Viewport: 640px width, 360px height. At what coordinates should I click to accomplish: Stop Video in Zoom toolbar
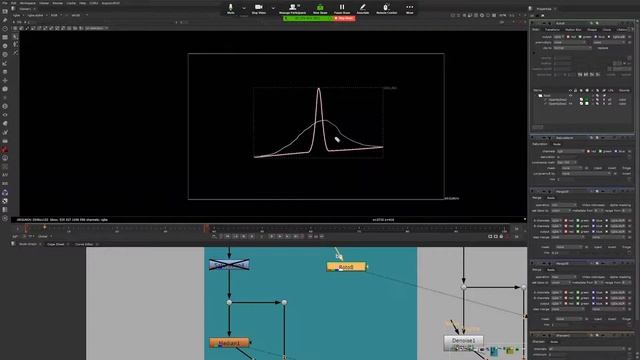pos(259,9)
